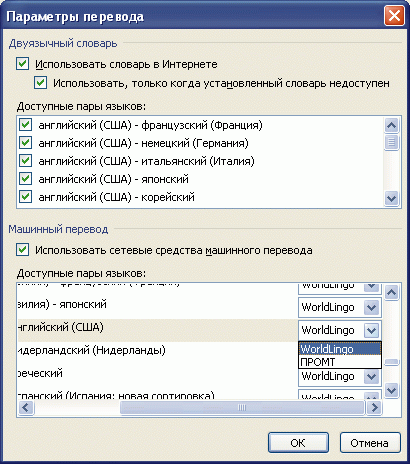Open translator dropdown for греческий row

[371, 376]
